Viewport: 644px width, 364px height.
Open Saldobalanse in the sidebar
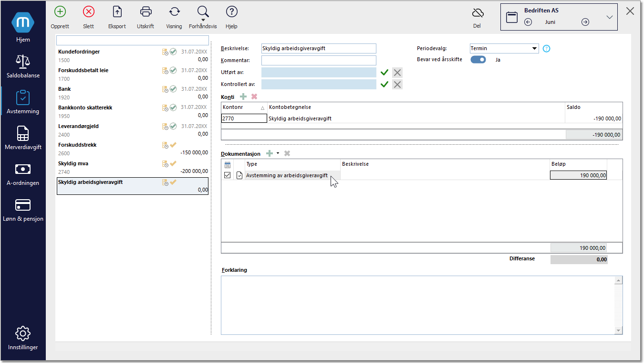pyautogui.click(x=23, y=65)
